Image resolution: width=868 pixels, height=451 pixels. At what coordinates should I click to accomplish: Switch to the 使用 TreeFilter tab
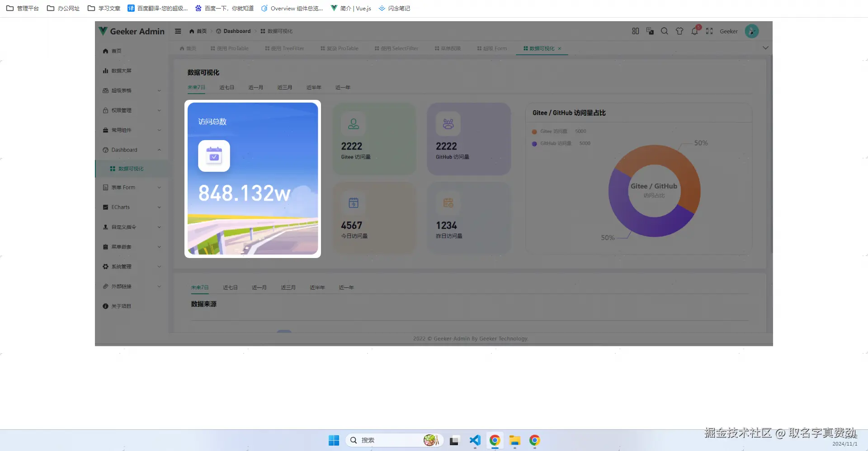click(284, 48)
